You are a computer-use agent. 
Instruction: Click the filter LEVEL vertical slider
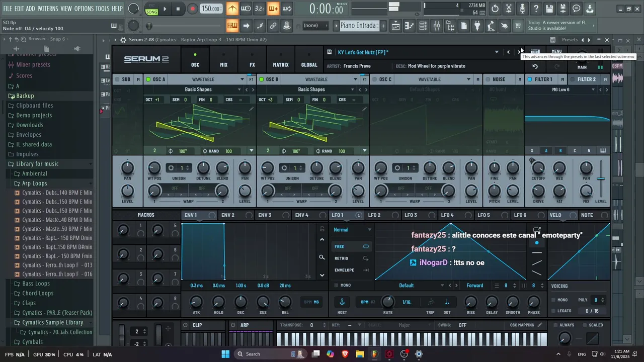tap(601, 179)
